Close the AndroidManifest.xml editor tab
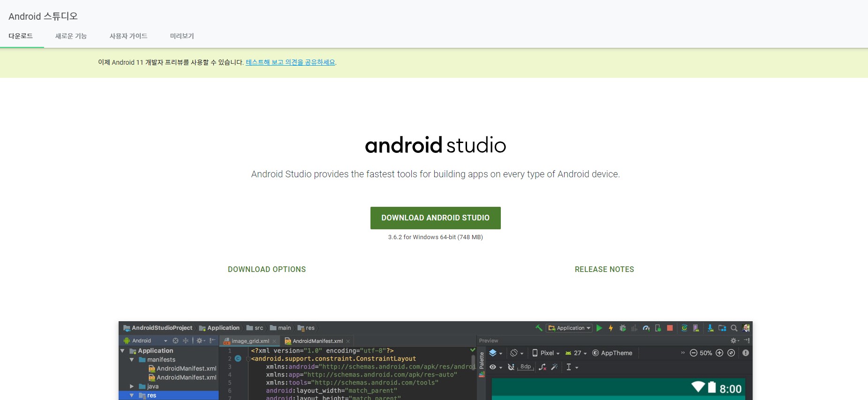Viewport: 868px width, 400px height. point(348,341)
